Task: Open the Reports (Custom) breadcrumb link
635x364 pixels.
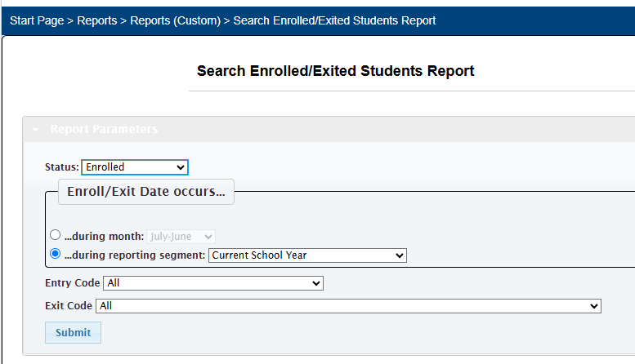Action: tap(175, 20)
